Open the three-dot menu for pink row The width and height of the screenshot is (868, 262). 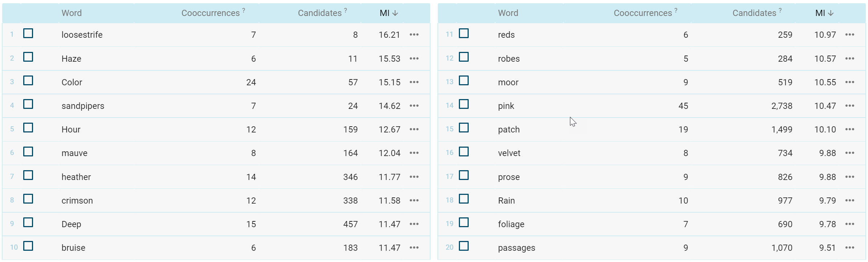(849, 106)
